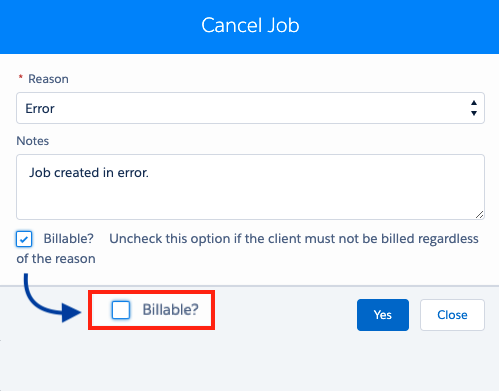This screenshot has height=391, width=499.
Task: Click the Reason field label
Action: coord(48,79)
